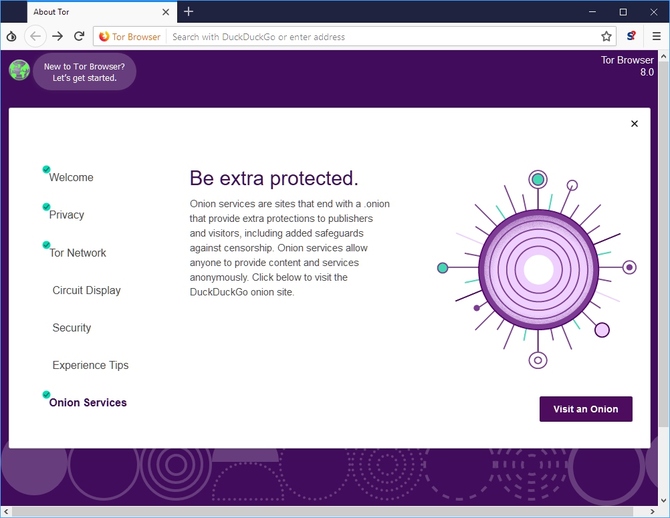670x518 pixels.
Task: Click the scroll right arrow
Action: pyautogui.click(x=652, y=512)
